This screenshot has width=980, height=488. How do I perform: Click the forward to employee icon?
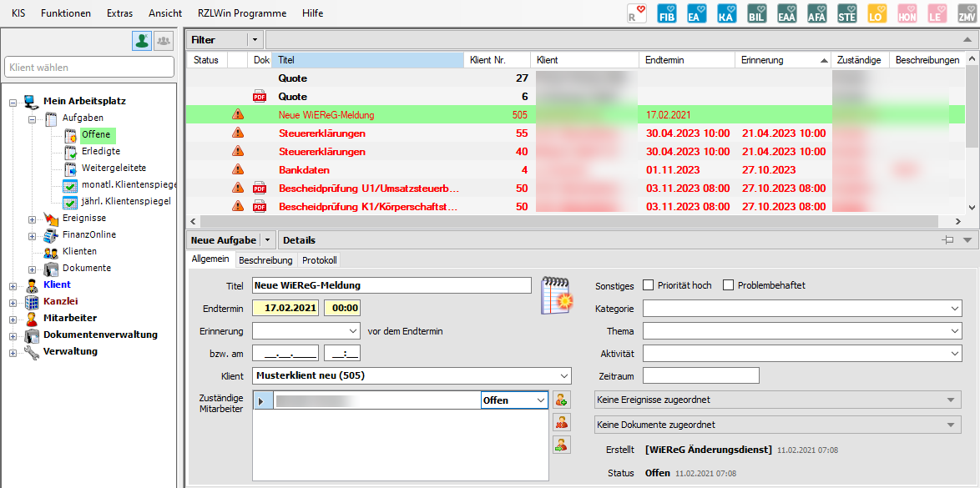tap(562, 445)
